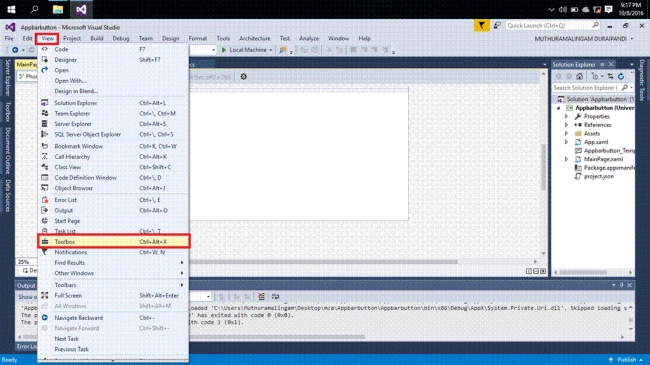
Task: Expand the Assets folder node
Action: pyautogui.click(x=566, y=134)
